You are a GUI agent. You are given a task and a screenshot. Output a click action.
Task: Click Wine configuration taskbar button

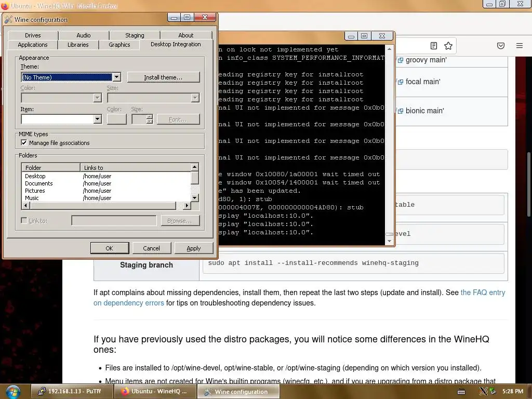(238, 392)
